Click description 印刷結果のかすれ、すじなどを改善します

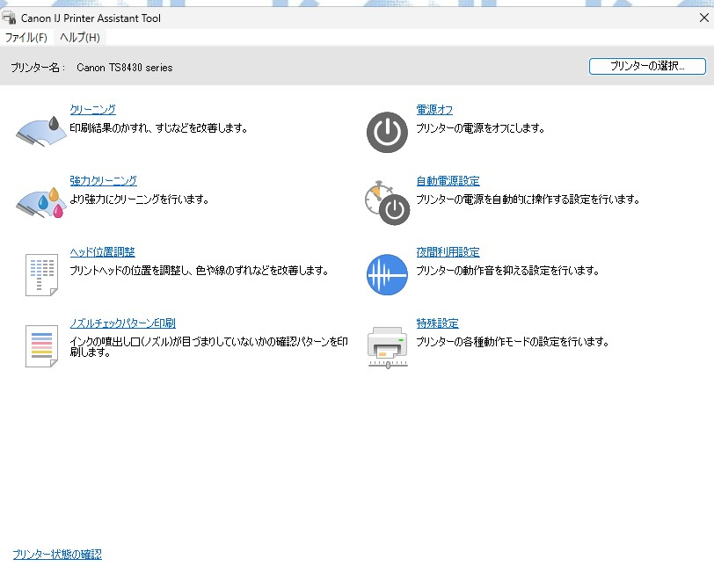[x=158, y=128]
